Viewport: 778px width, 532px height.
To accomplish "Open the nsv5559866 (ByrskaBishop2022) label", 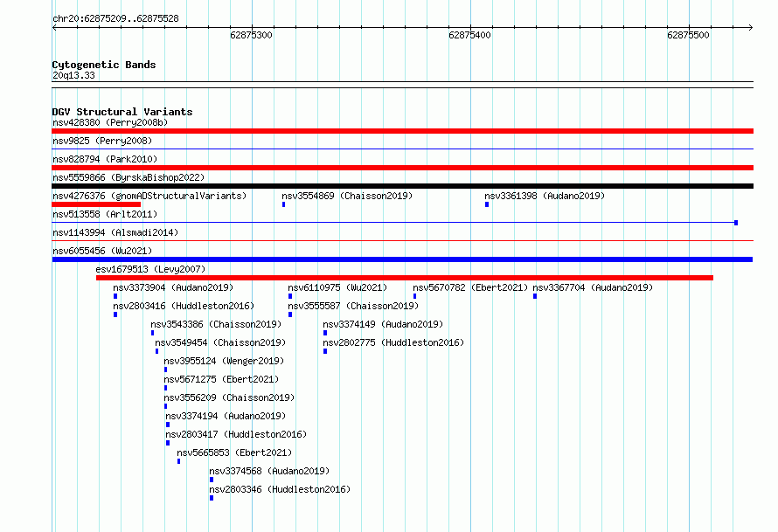I will point(129,177).
